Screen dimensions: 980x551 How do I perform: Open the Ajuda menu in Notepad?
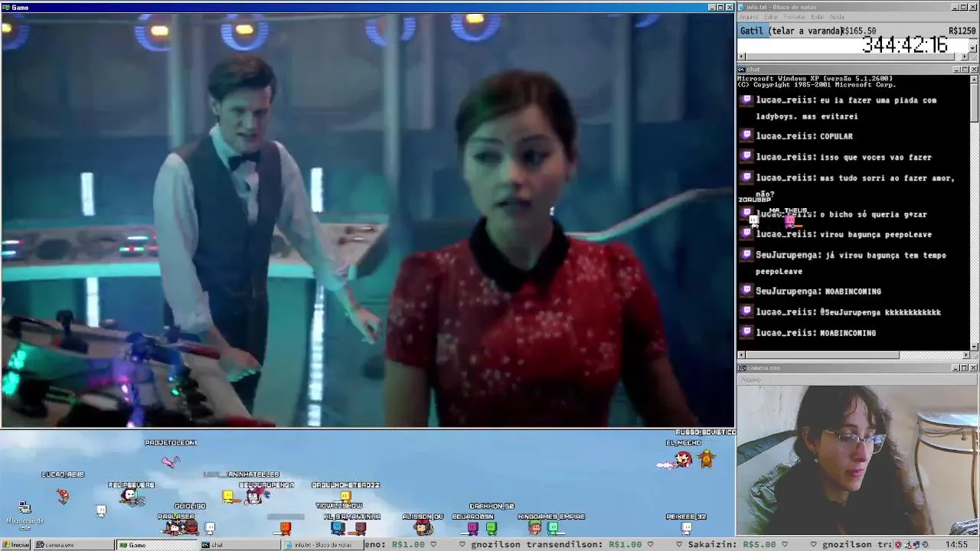(x=837, y=17)
